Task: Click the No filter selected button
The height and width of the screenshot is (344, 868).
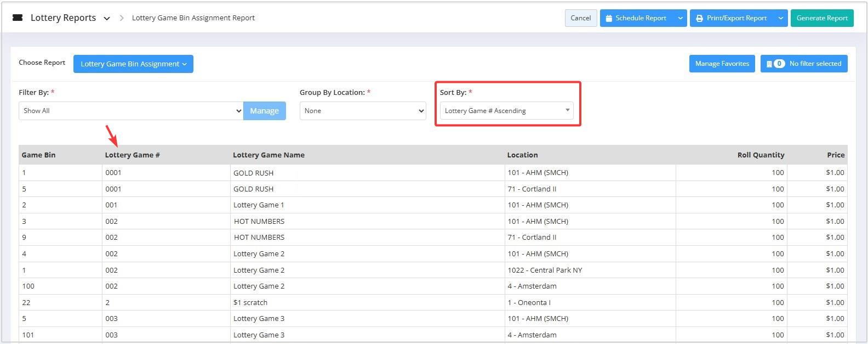Action: click(804, 64)
